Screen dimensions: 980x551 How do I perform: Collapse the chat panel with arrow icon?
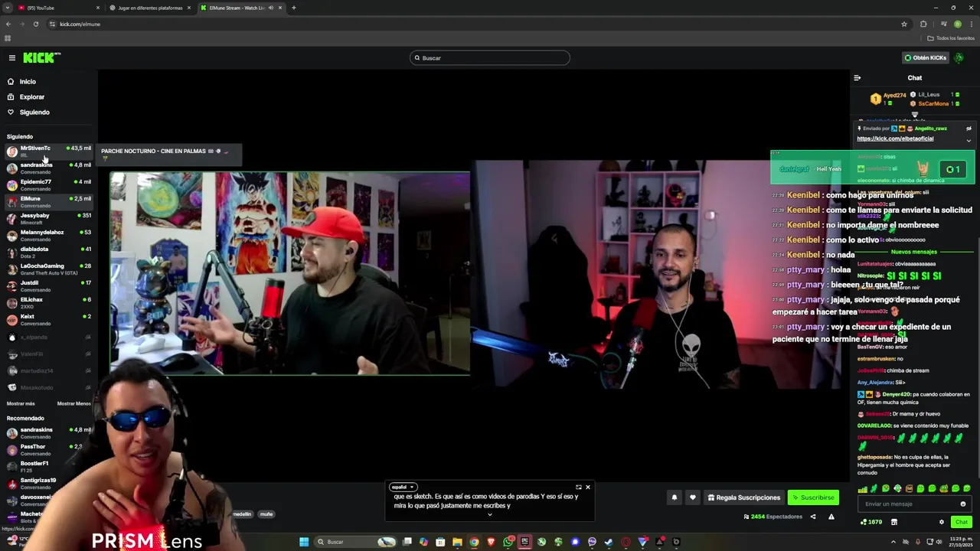857,78
